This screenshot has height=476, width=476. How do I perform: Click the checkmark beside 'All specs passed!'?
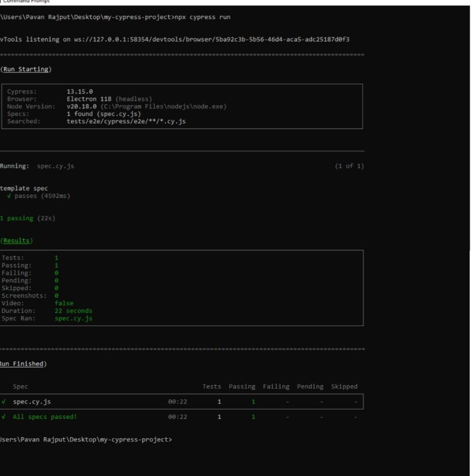pos(4,416)
